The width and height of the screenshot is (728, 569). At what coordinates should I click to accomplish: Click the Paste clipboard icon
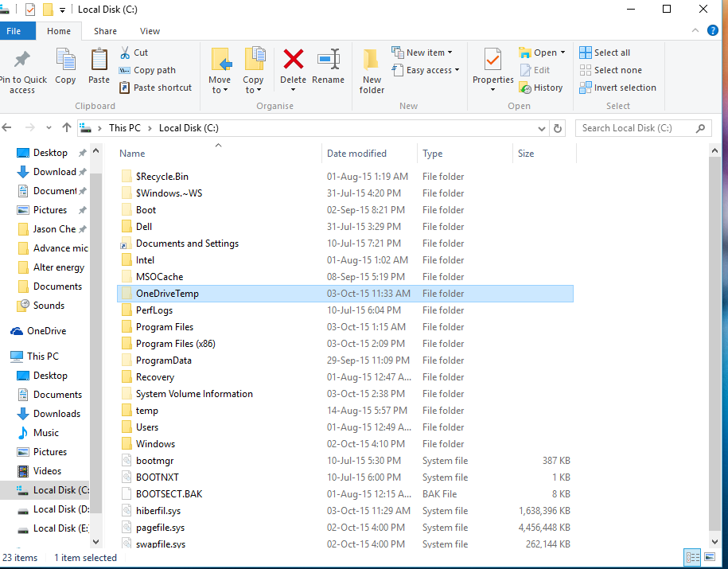(x=99, y=60)
